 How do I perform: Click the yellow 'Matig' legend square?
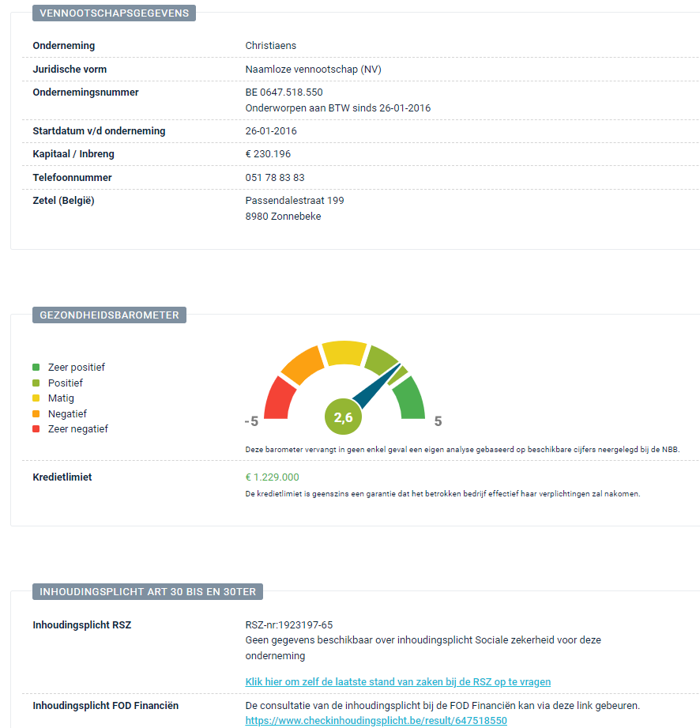[36, 398]
